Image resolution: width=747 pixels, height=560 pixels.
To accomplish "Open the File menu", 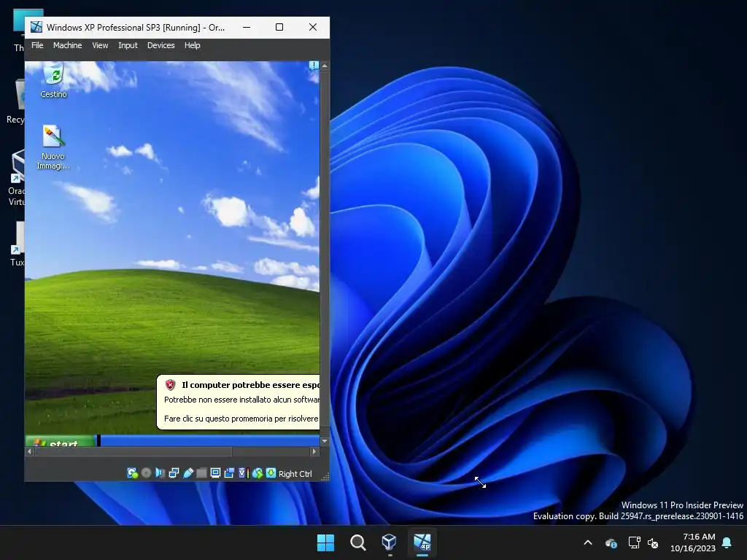I will [37, 45].
